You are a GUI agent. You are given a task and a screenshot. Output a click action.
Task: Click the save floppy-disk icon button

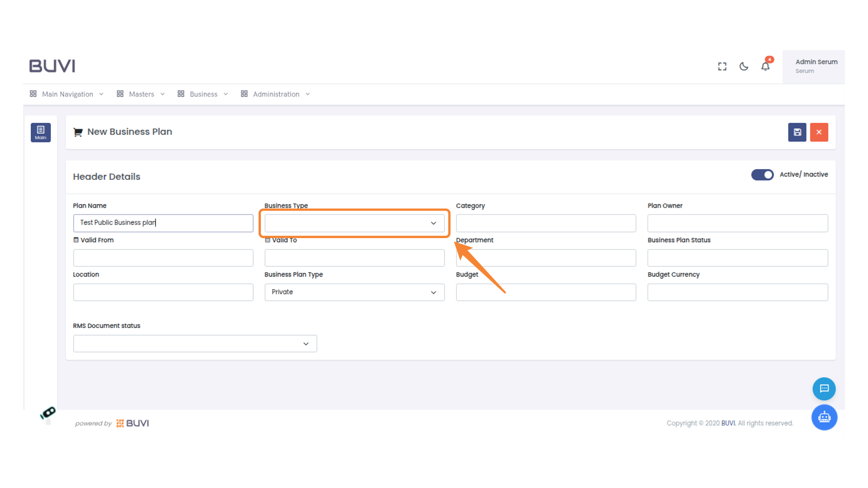[x=797, y=132]
